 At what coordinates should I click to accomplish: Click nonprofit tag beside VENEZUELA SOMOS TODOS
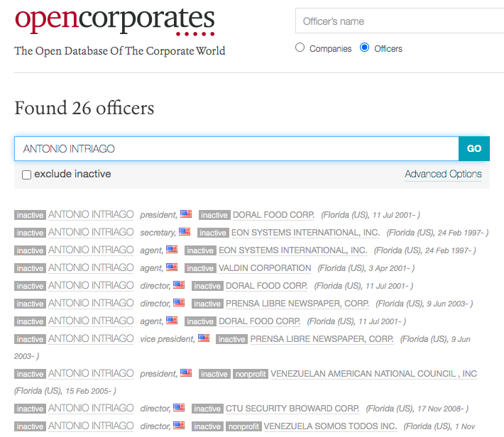[243, 426]
